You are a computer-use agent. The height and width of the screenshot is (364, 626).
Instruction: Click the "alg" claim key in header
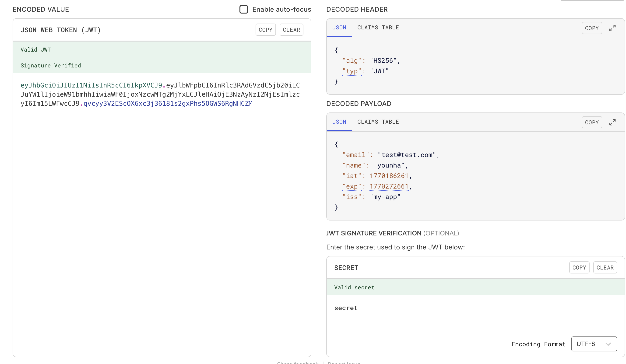pos(352,61)
